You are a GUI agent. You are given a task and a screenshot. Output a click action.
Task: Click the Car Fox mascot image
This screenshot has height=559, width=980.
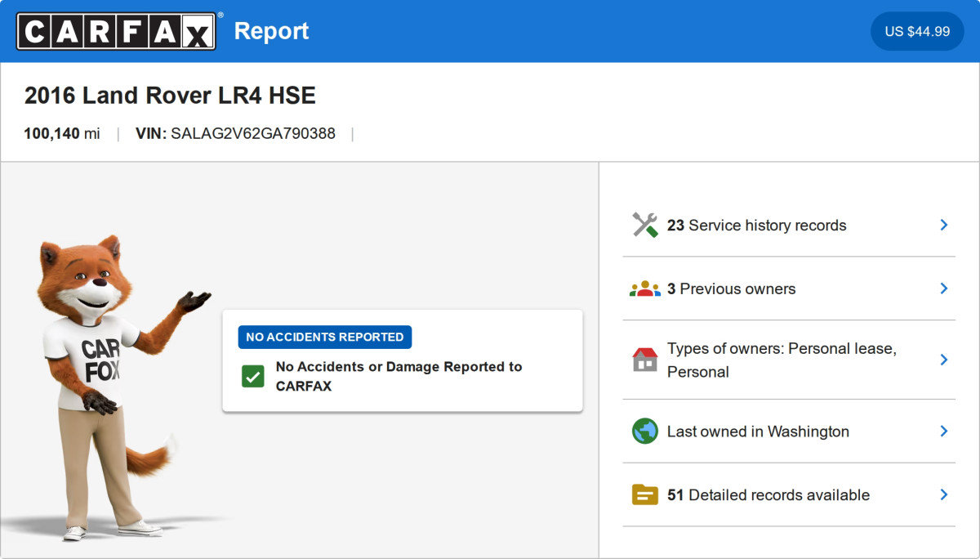pos(106,384)
